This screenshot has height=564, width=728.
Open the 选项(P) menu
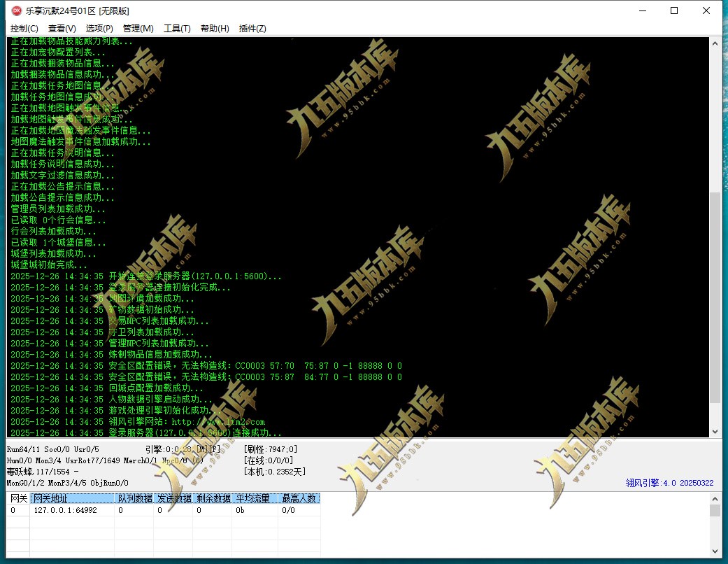(99, 29)
